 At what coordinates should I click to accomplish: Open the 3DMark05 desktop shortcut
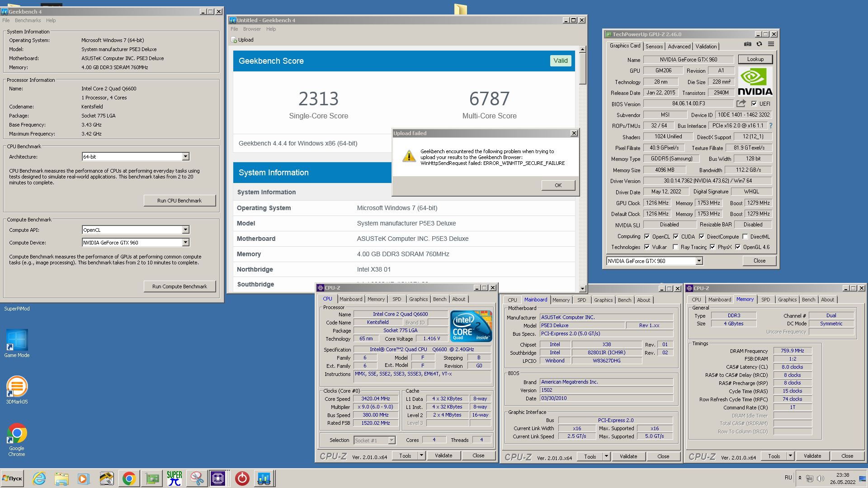point(17,390)
